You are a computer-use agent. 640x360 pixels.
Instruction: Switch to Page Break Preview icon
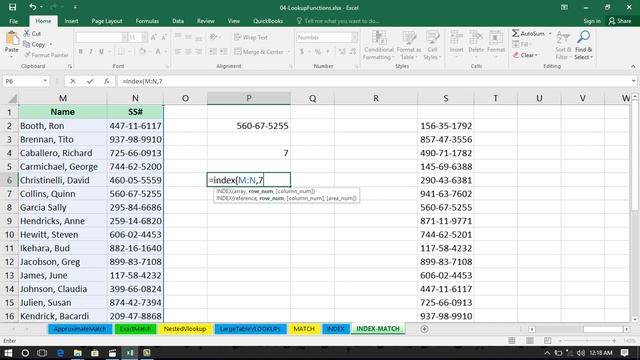point(547,340)
